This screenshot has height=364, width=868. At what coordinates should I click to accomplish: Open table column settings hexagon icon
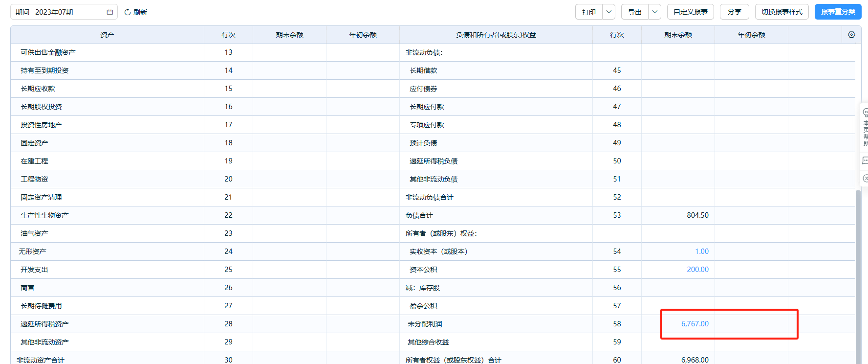(x=851, y=35)
